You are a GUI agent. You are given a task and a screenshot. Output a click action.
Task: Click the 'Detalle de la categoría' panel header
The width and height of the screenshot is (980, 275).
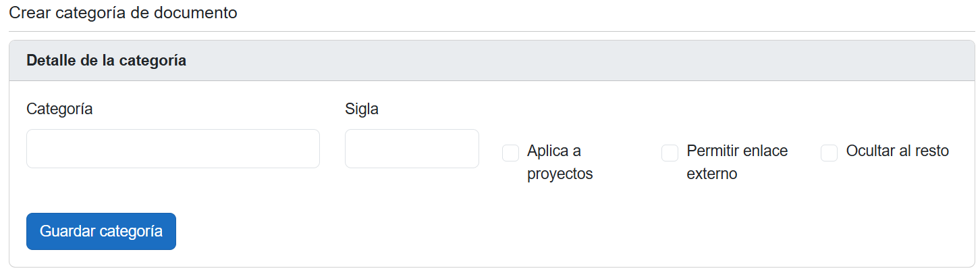pyautogui.click(x=106, y=60)
